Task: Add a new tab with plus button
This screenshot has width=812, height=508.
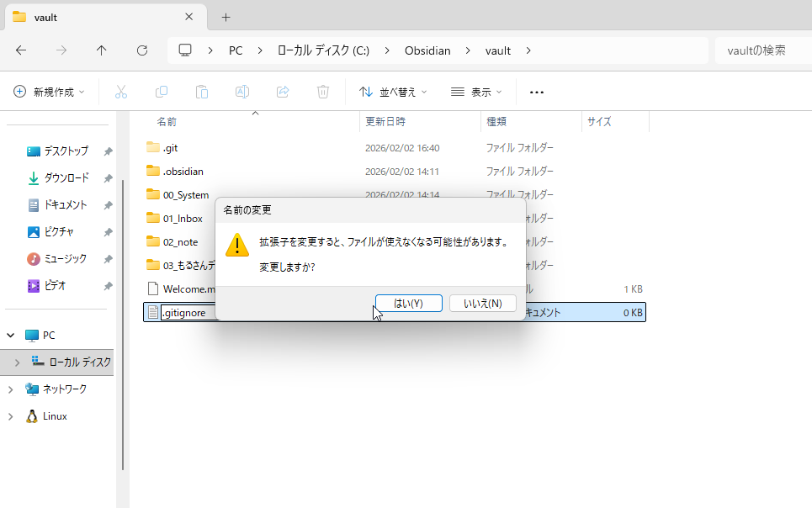Action: click(x=226, y=17)
